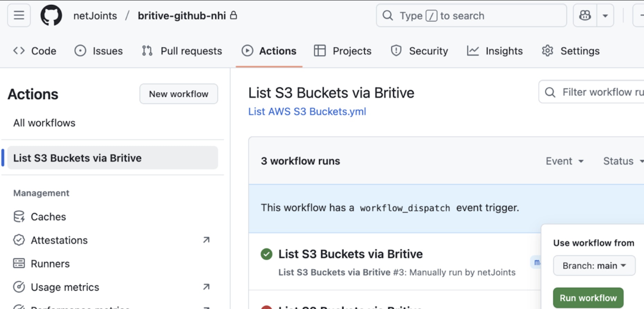Open successful run List S3 Buckets via Britive #3
Image resolution: width=644 pixels, height=309 pixels.
click(350, 254)
